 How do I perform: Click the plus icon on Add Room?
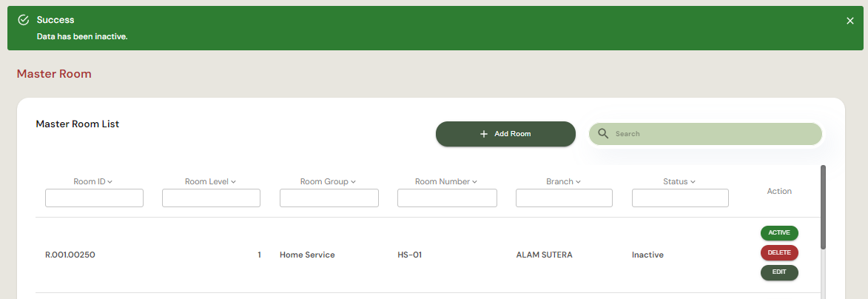(x=484, y=134)
